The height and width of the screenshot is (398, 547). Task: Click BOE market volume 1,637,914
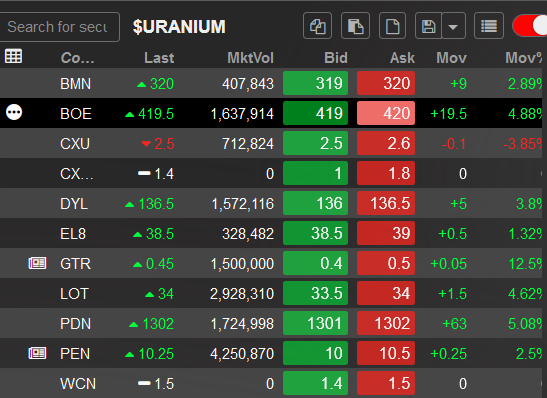point(242,114)
